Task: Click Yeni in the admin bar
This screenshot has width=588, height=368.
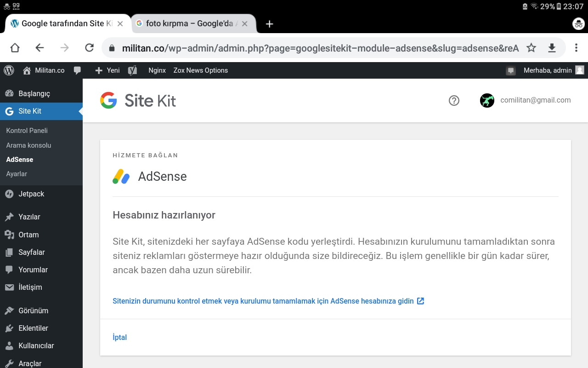Action: point(107,70)
